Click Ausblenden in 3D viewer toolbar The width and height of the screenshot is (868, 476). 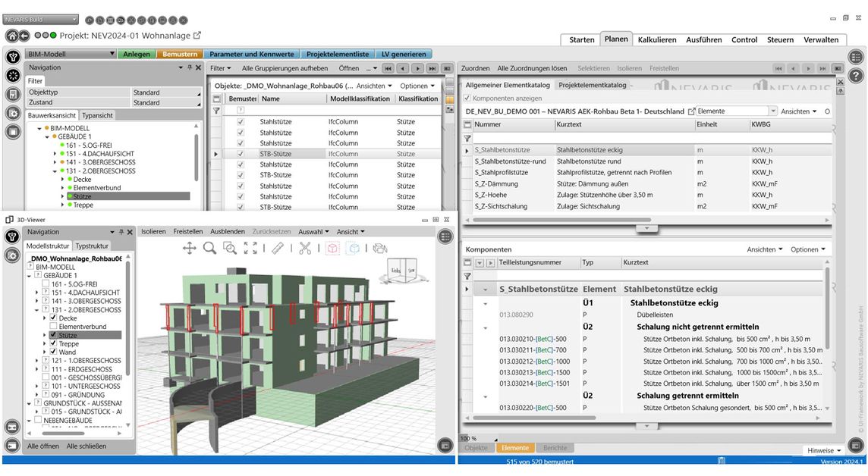pyautogui.click(x=228, y=232)
